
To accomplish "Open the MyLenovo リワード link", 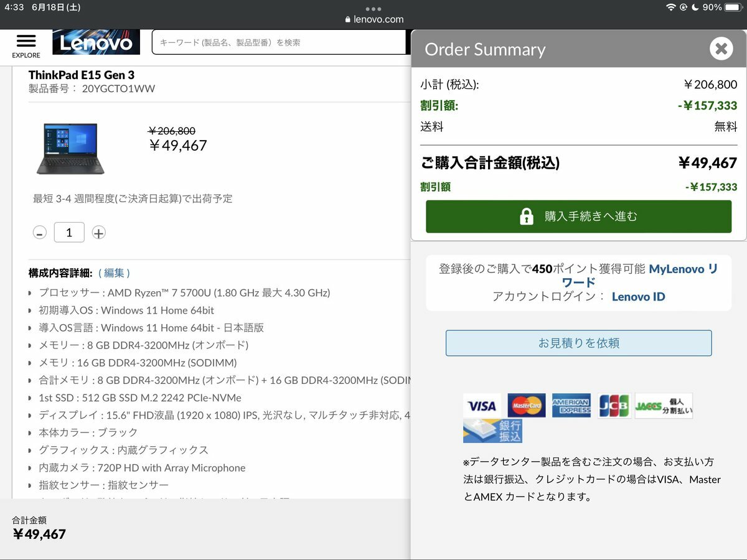I will (x=684, y=276).
